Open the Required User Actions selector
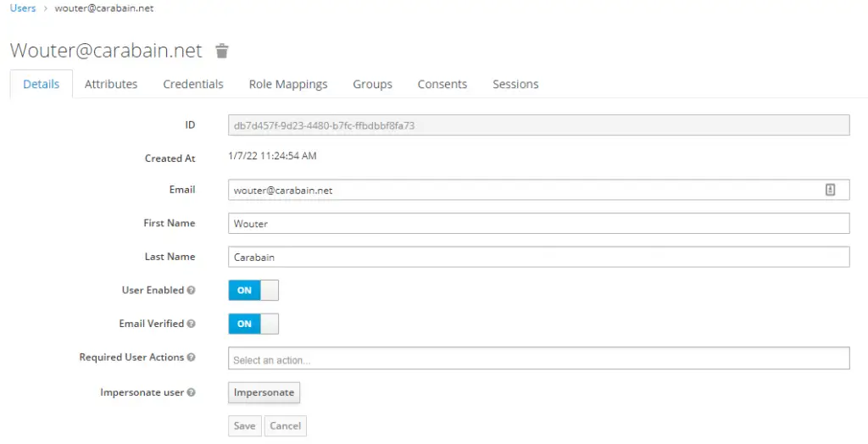868x444 pixels. click(538, 358)
